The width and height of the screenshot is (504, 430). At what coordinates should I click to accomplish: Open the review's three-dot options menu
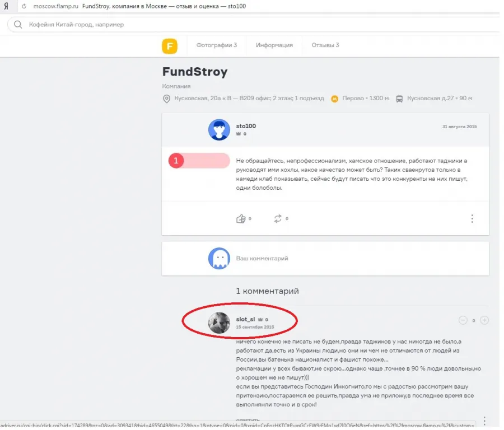472,218
